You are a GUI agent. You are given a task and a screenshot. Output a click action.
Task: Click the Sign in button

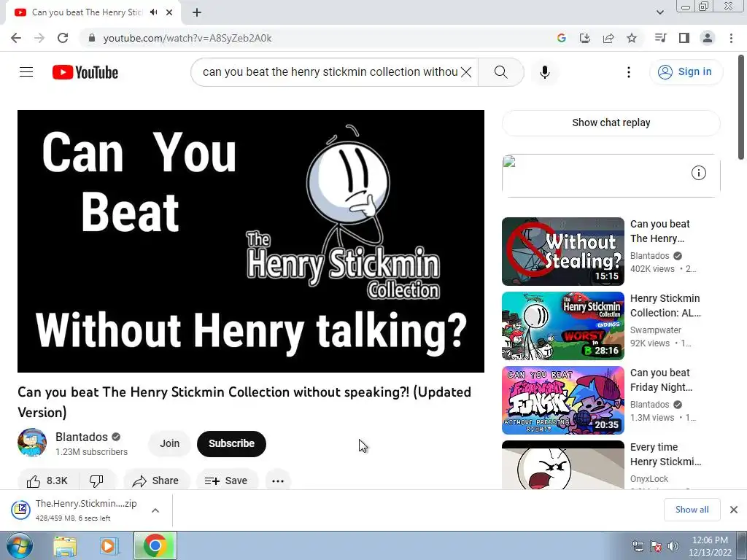(686, 72)
